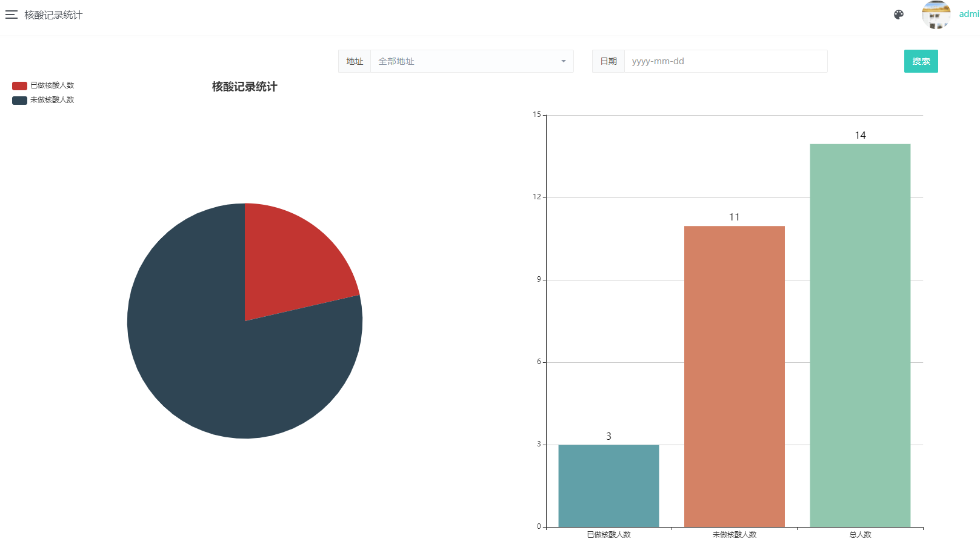Toggle 已做核酸人数 legend item
Image resolution: width=980 pixels, height=550 pixels.
click(52, 85)
